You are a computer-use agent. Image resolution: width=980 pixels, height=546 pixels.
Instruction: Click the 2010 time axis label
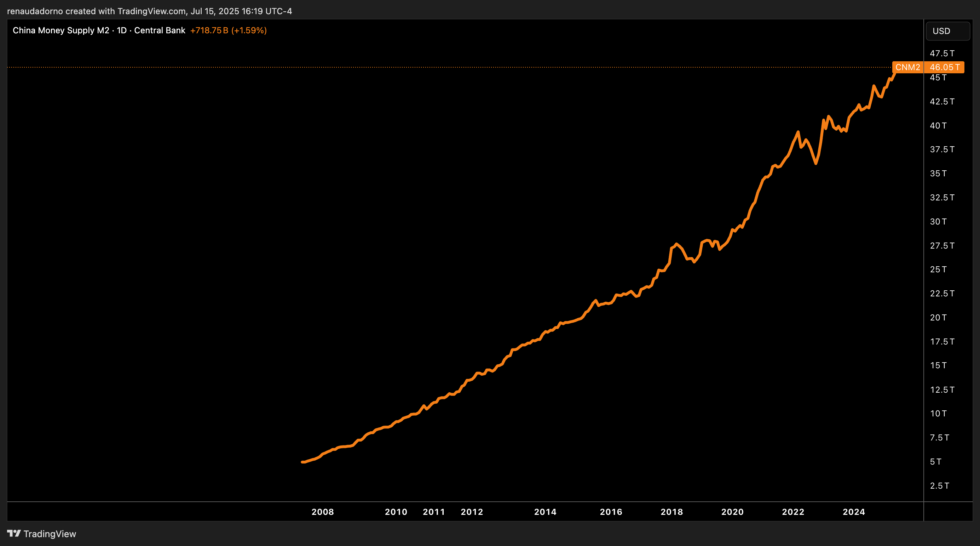coord(396,512)
